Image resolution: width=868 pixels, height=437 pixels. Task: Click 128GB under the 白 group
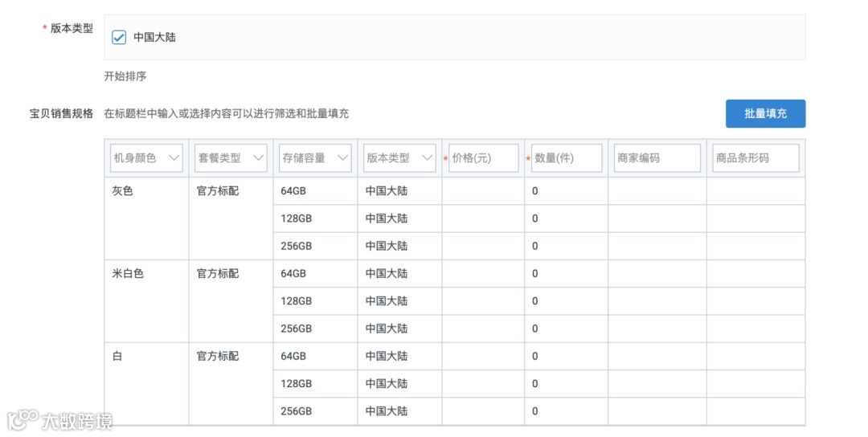(296, 384)
